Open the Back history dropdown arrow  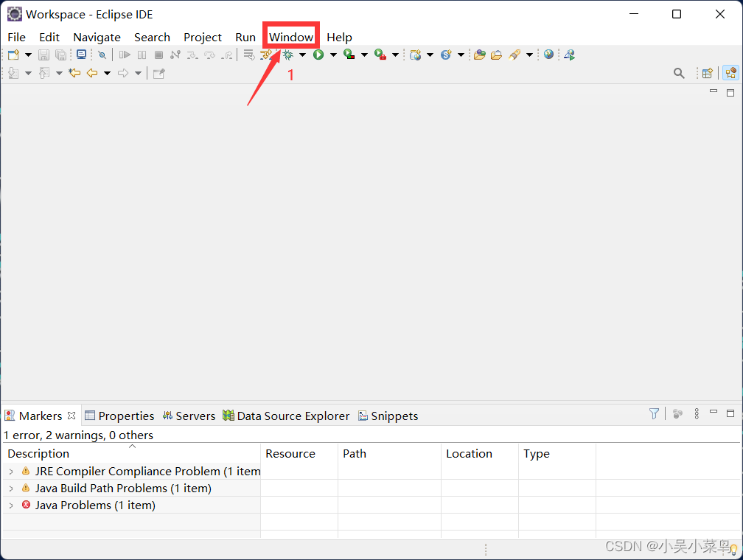pyautogui.click(x=107, y=73)
